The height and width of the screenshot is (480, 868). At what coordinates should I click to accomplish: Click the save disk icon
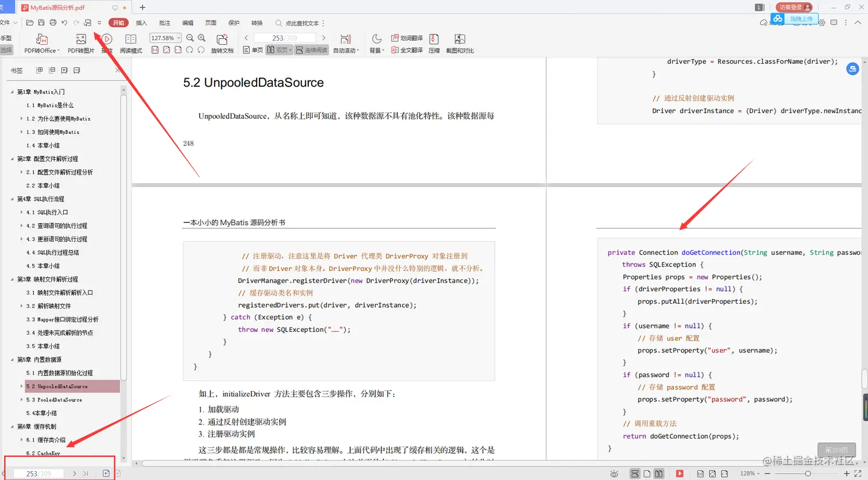pyautogui.click(x=41, y=23)
